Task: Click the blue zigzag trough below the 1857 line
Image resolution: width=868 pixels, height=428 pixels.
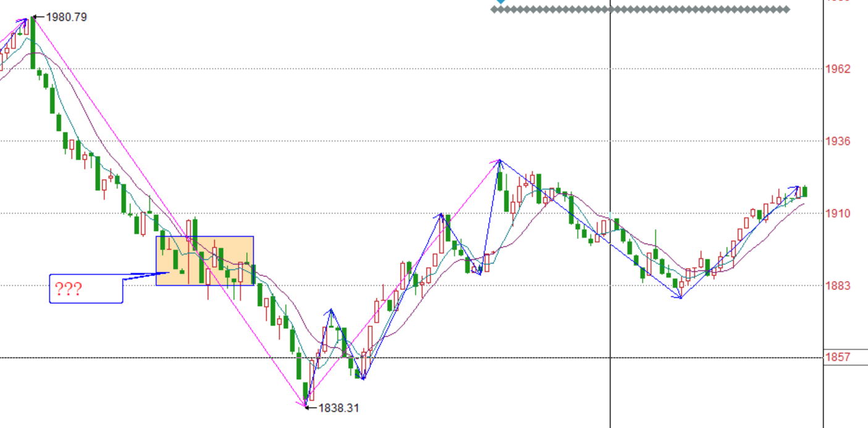Action: point(363,379)
